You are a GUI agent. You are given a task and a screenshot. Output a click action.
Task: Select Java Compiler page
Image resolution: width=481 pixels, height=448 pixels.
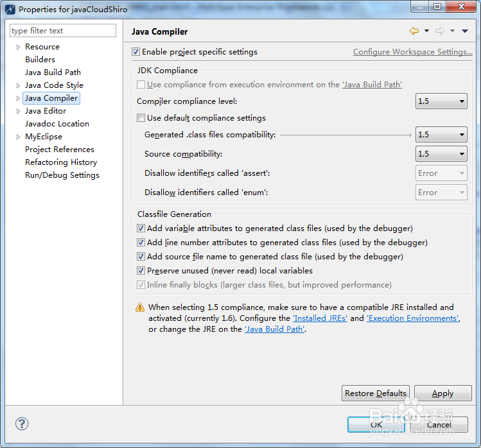click(51, 98)
